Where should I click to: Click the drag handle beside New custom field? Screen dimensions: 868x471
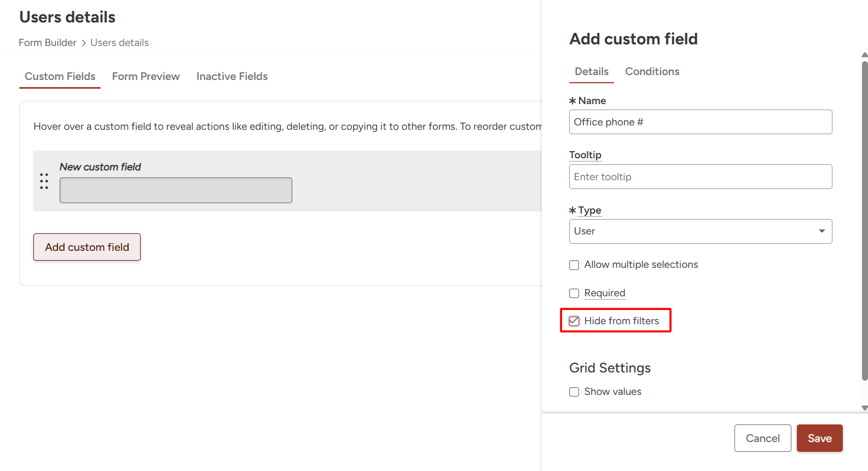[44, 181]
